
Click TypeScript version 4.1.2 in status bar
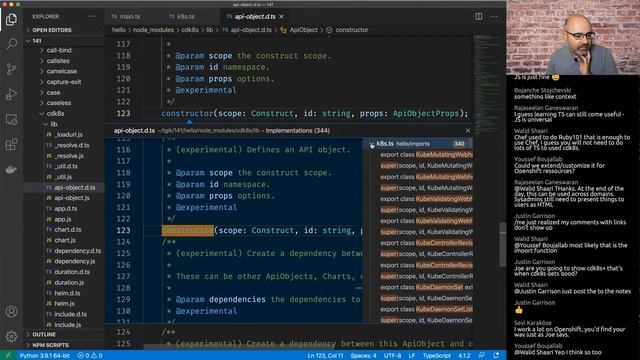click(x=464, y=356)
